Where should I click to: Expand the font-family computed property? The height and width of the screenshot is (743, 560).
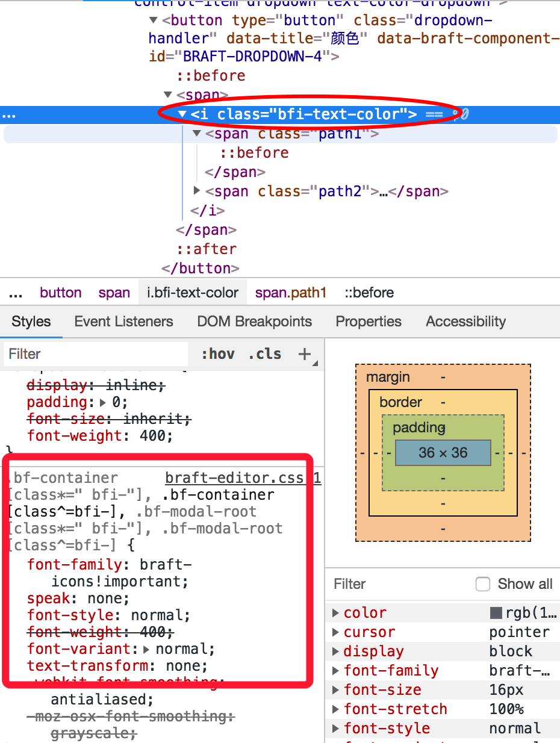[335, 670]
